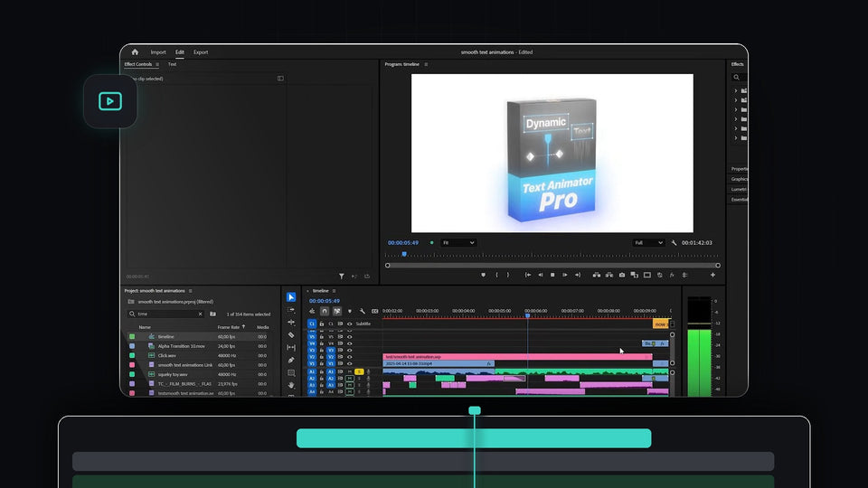The height and width of the screenshot is (488, 868).
Task: Add a marker in the Program monitor
Action: [483, 275]
